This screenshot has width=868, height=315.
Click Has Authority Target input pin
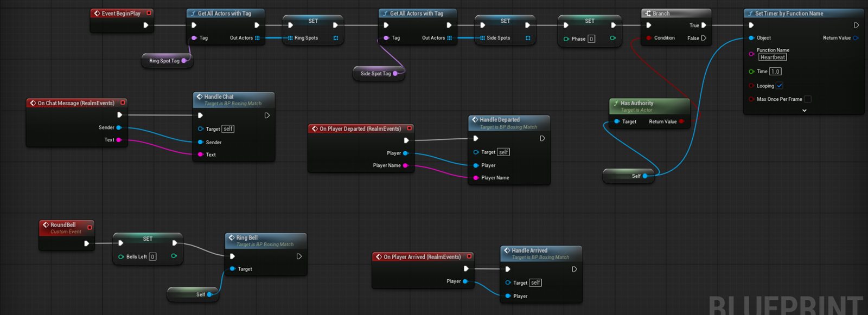click(617, 121)
